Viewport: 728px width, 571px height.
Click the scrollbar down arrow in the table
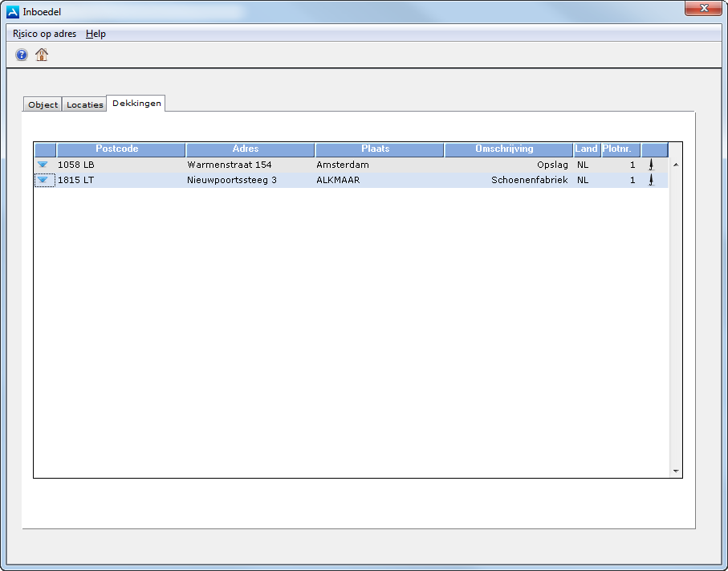click(675, 471)
